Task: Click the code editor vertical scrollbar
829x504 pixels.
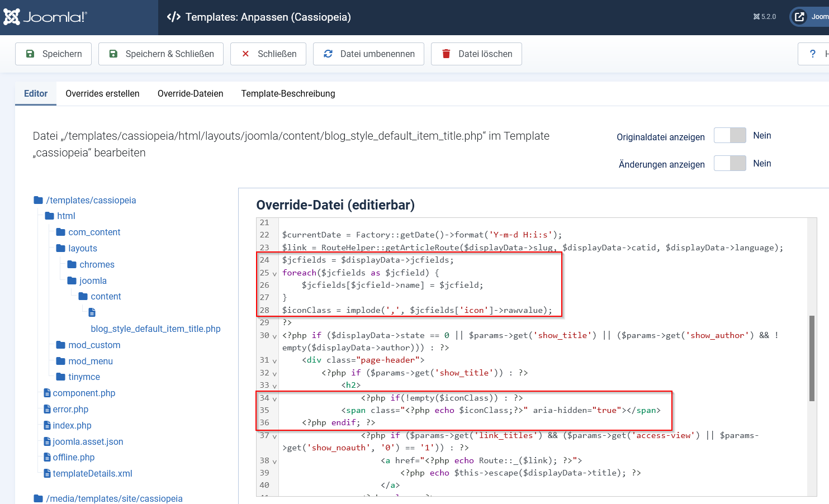Action: click(x=812, y=358)
